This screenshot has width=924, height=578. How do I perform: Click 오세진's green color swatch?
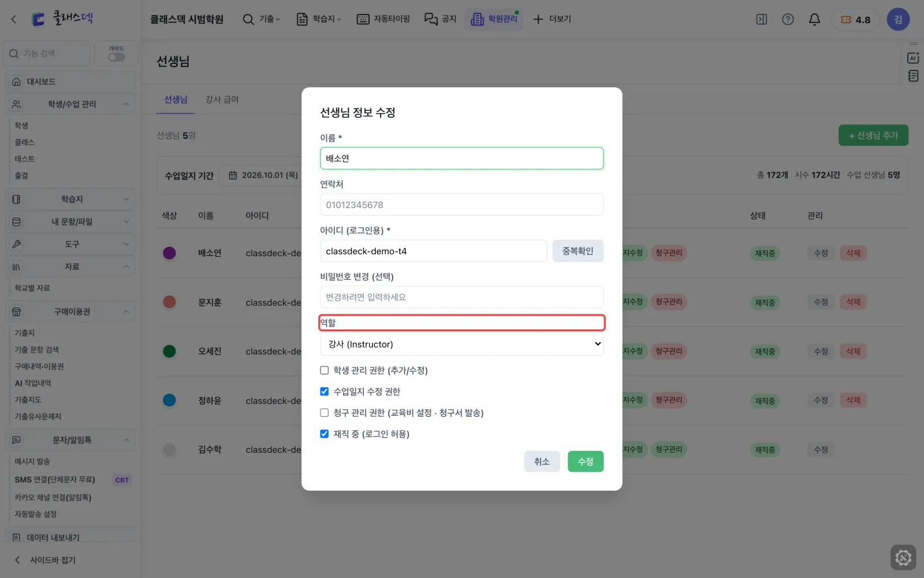tap(169, 351)
